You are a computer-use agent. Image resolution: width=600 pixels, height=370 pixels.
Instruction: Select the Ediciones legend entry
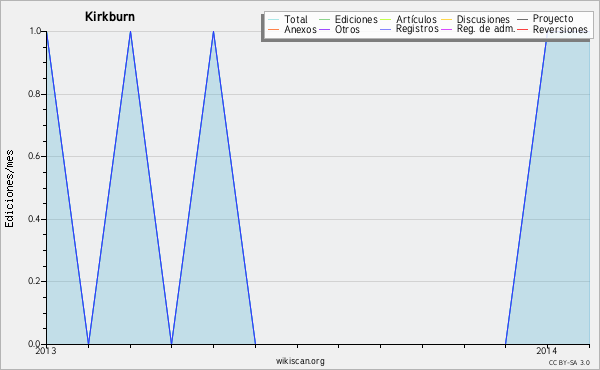click(x=356, y=19)
